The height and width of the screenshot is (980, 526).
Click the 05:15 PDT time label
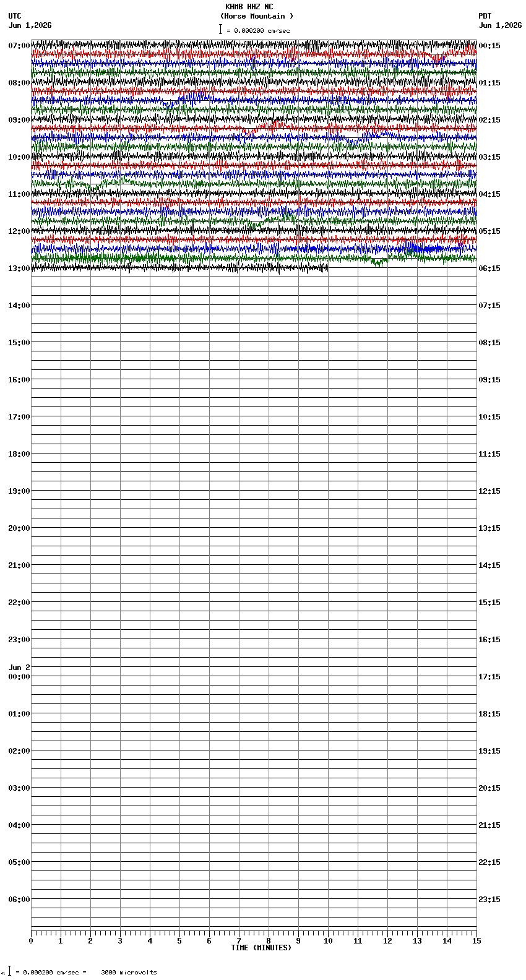tap(489, 231)
